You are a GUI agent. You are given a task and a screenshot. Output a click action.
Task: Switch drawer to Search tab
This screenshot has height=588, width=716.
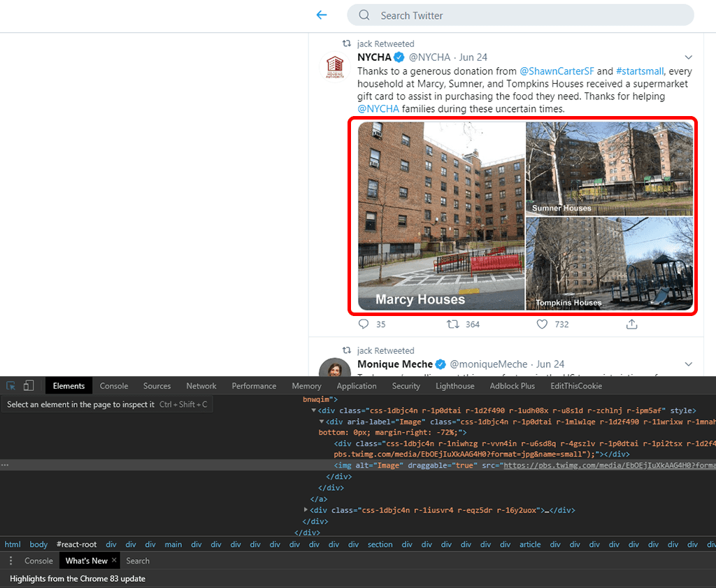tap(138, 561)
